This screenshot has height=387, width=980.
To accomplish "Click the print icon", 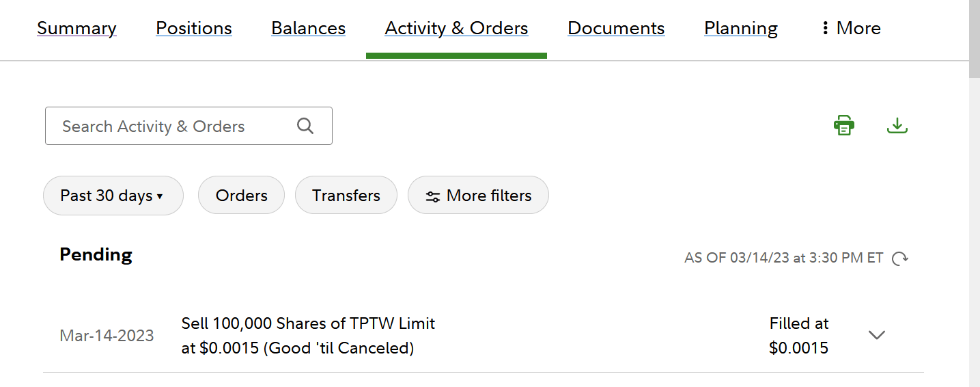I will coord(844,126).
